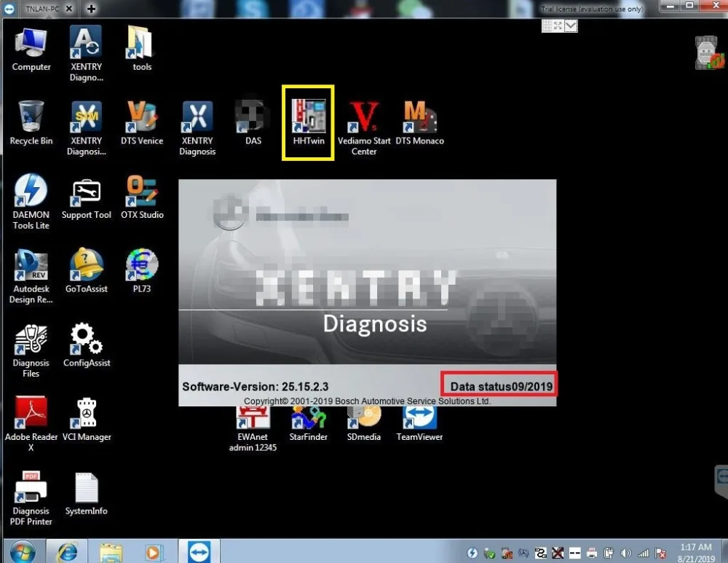Select XENTRY Diagno... icon with letter A
Viewport: 728px width, 563px height.
pos(87,53)
